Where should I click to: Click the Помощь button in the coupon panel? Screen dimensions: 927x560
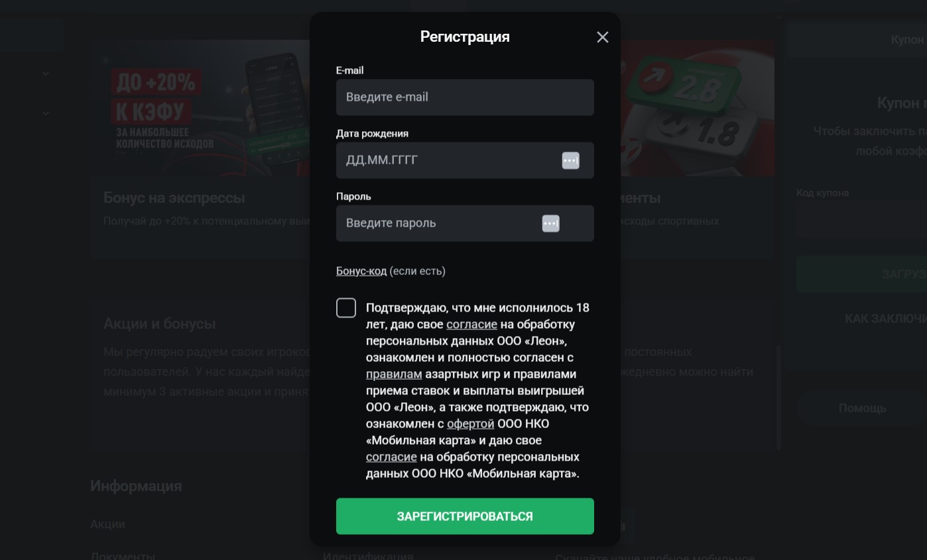pyautogui.click(x=862, y=408)
